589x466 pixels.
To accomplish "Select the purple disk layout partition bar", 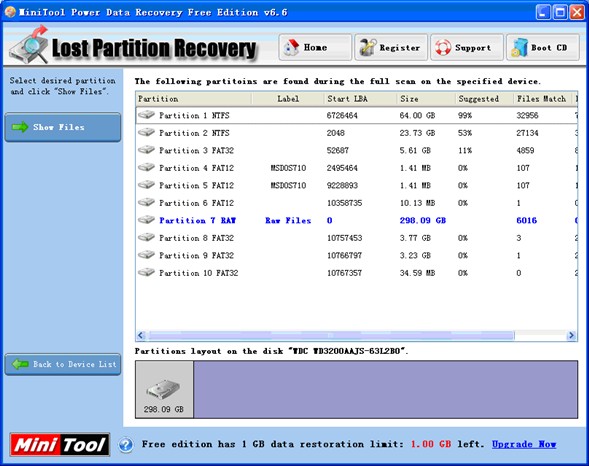I will [385, 389].
